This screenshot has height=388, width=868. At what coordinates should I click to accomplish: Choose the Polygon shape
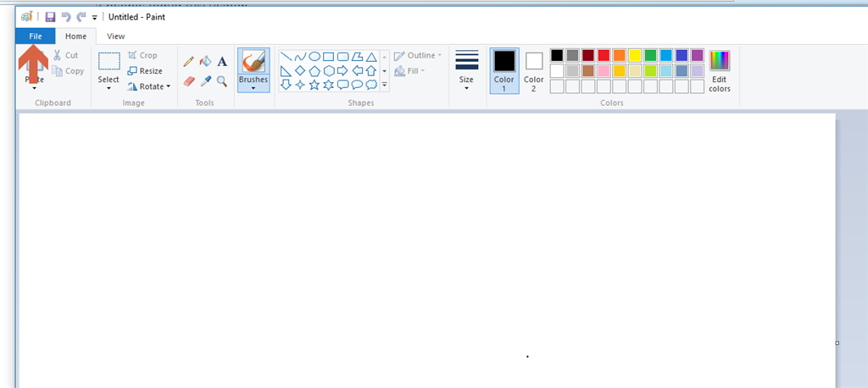358,57
